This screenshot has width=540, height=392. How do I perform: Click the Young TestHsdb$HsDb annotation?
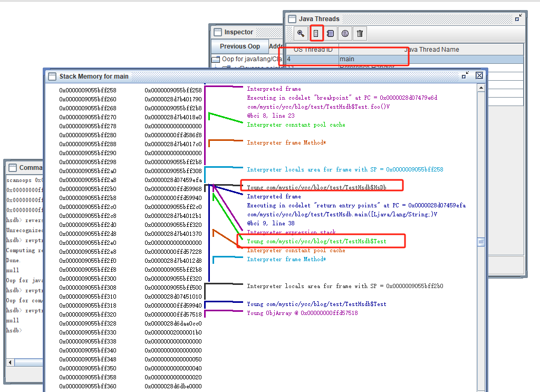pos(316,187)
